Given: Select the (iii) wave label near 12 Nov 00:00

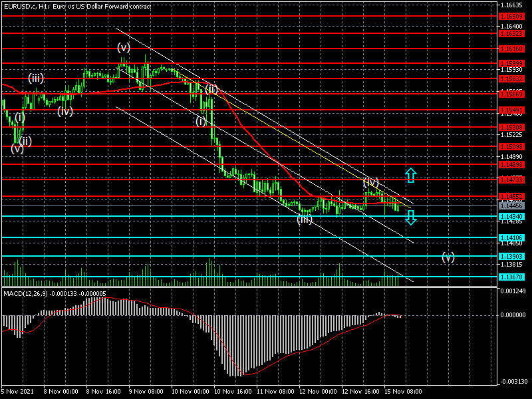Looking at the screenshot, I should 305,219.
